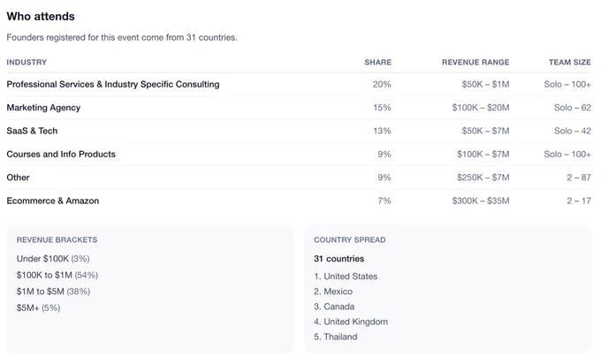Click the Other industry row
The height and width of the screenshot is (364, 601).
[x=299, y=178]
